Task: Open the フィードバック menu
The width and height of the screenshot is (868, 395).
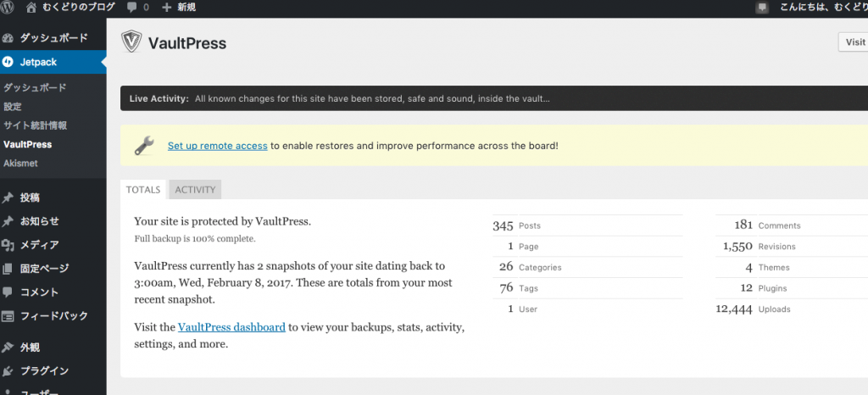Action: [53, 316]
